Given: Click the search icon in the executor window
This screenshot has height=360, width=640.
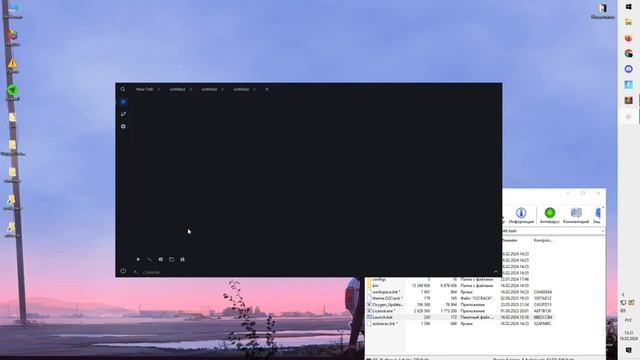Looking at the screenshot, I should (123, 89).
